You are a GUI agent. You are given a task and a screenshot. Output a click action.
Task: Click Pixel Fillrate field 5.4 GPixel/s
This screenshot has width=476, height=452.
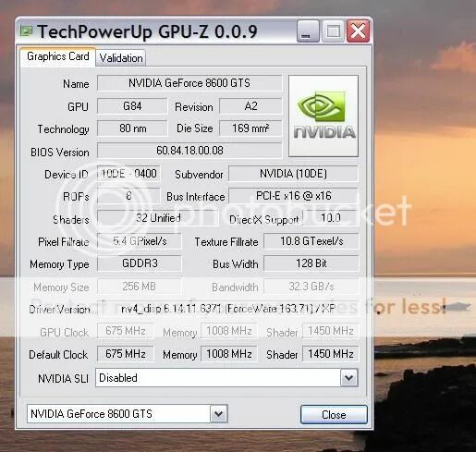click(140, 241)
